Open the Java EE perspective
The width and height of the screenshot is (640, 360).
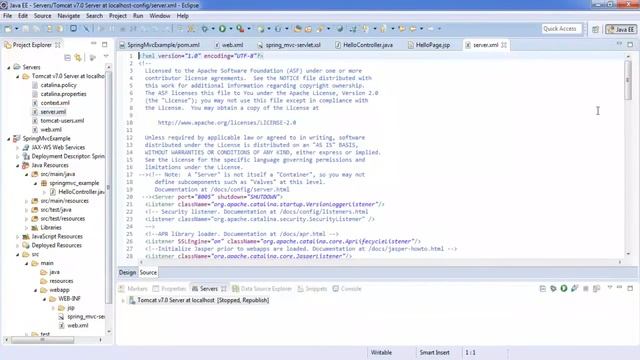click(x=621, y=29)
